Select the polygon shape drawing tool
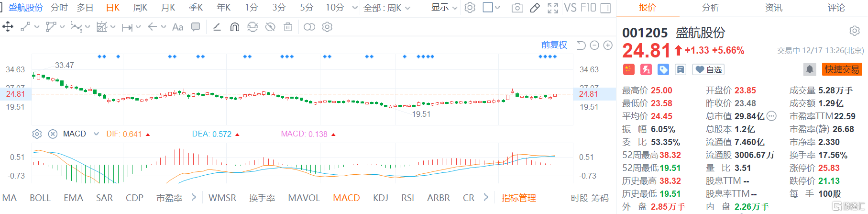This screenshot has height=214, width=868. 50,27
